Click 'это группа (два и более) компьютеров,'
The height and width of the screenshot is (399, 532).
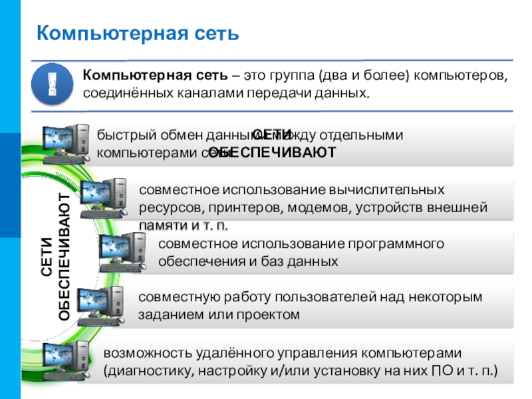[x=376, y=75]
